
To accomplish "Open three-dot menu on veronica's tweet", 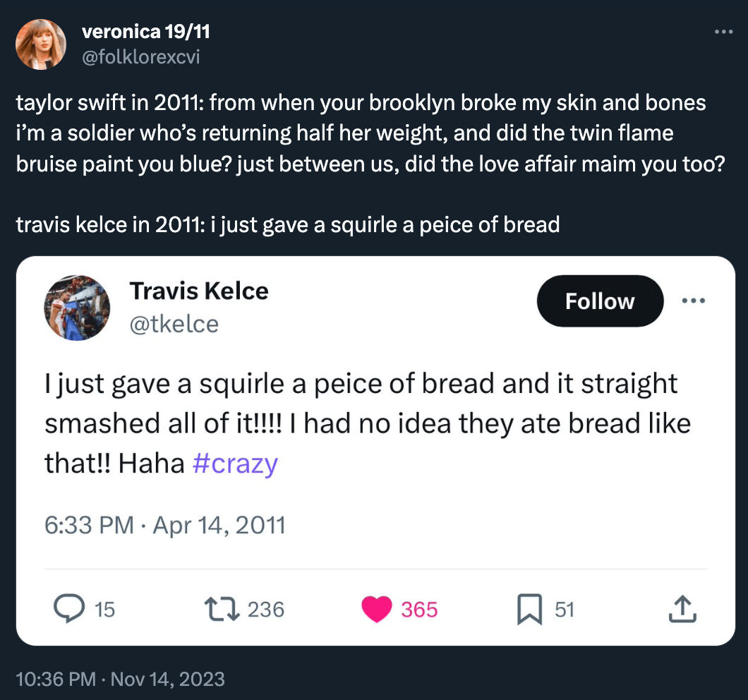I will click(x=724, y=32).
